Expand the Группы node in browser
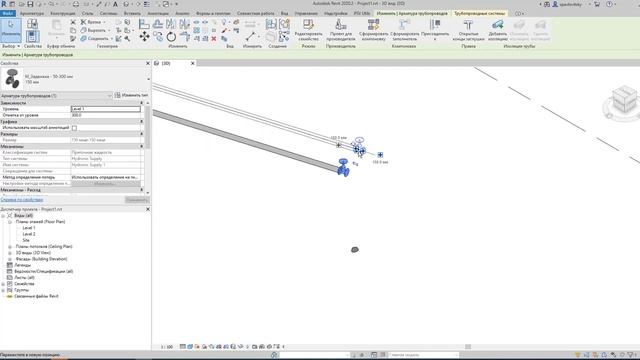 3,290
